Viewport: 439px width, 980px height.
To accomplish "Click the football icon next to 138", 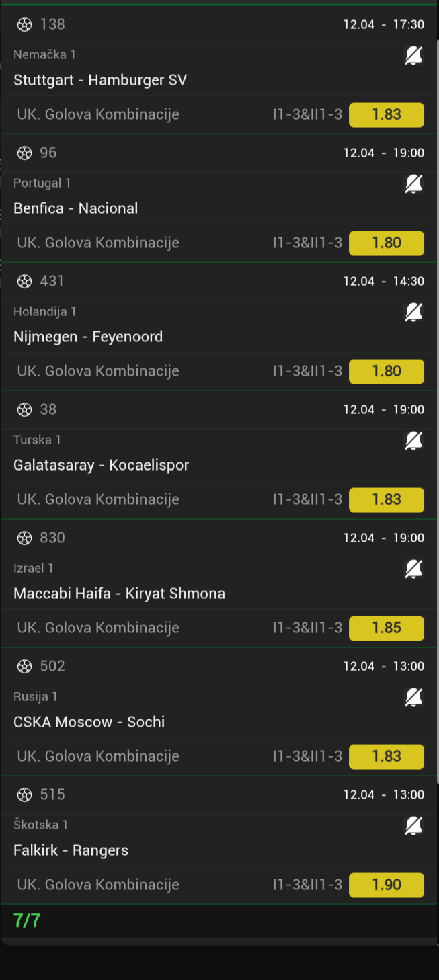I will [x=25, y=25].
